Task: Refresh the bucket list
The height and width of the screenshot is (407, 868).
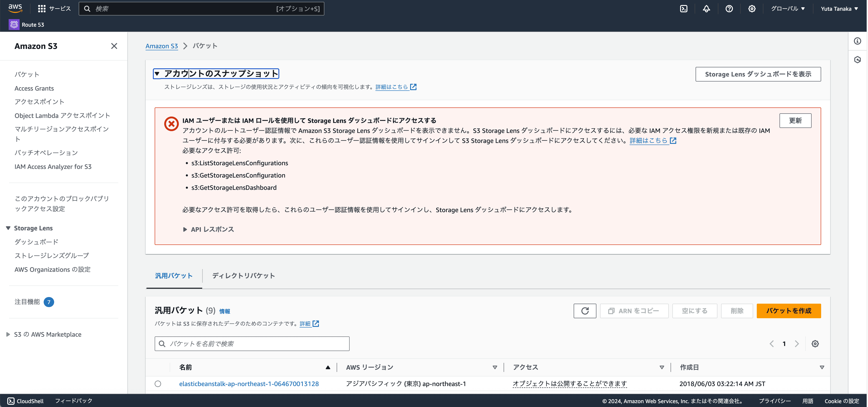Action: point(585,310)
